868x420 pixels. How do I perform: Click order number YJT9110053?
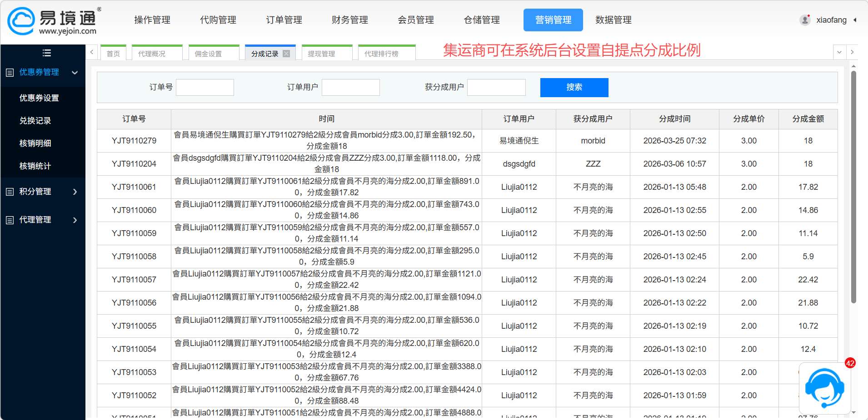[134, 372]
